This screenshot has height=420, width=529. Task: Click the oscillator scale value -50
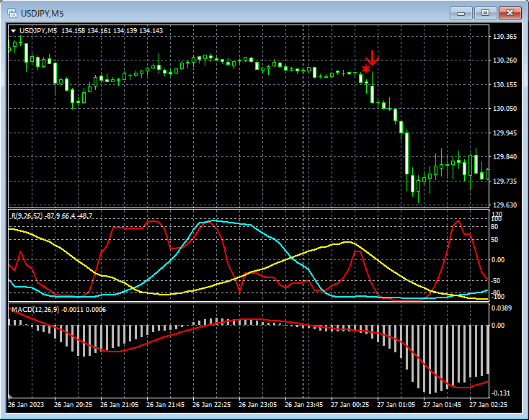click(x=495, y=281)
